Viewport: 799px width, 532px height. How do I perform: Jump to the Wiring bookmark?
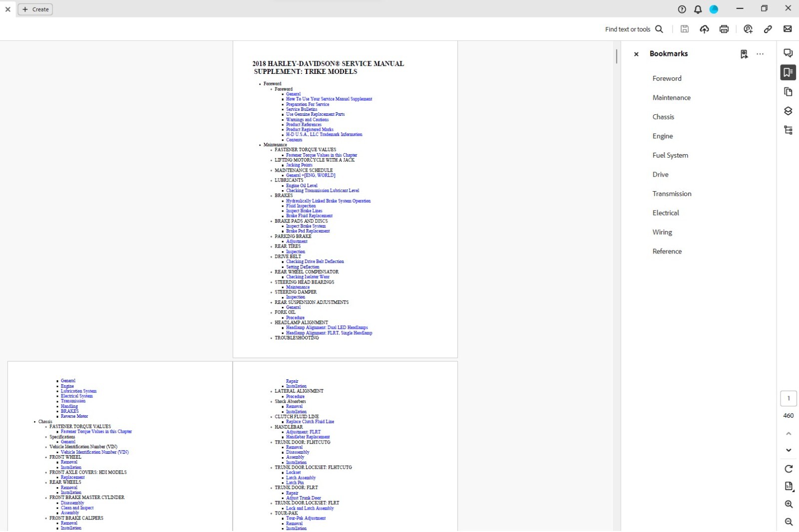662,232
